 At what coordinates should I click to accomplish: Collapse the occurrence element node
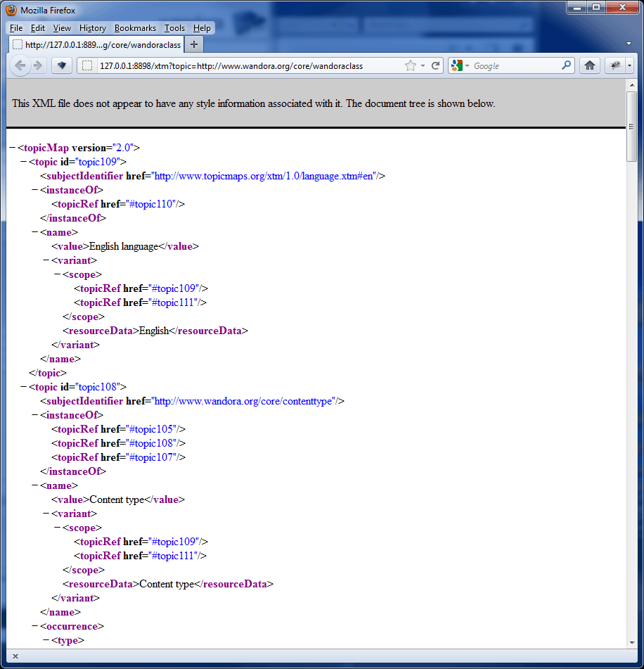tap(35, 626)
